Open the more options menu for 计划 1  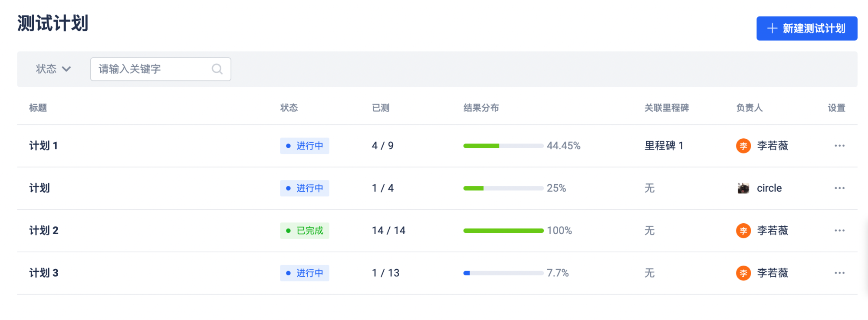pyautogui.click(x=839, y=146)
